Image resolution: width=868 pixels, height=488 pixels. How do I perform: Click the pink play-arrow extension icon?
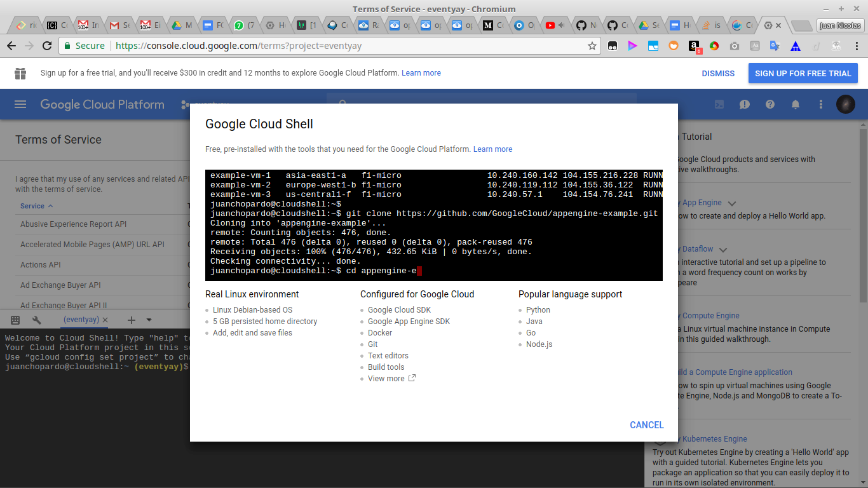(x=632, y=46)
